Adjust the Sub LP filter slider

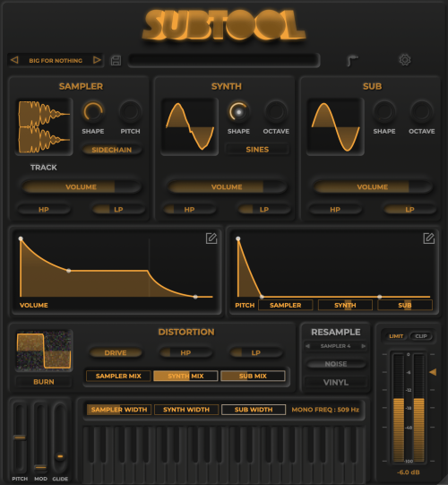pyautogui.click(x=409, y=210)
